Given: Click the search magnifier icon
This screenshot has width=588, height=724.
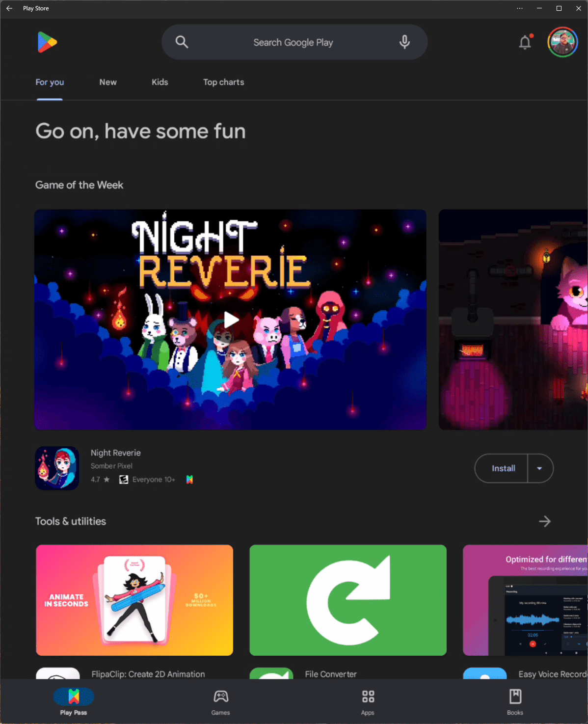Looking at the screenshot, I should point(182,42).
